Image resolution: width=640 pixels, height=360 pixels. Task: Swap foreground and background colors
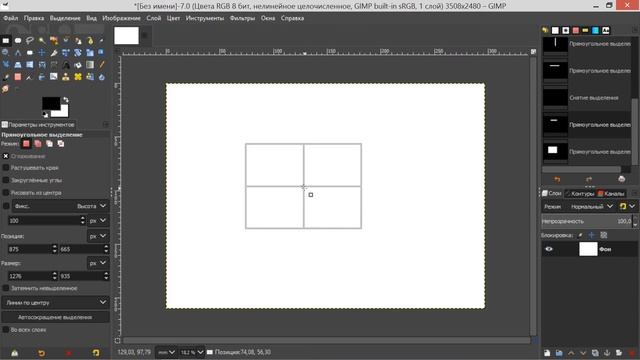pos(66,100)
